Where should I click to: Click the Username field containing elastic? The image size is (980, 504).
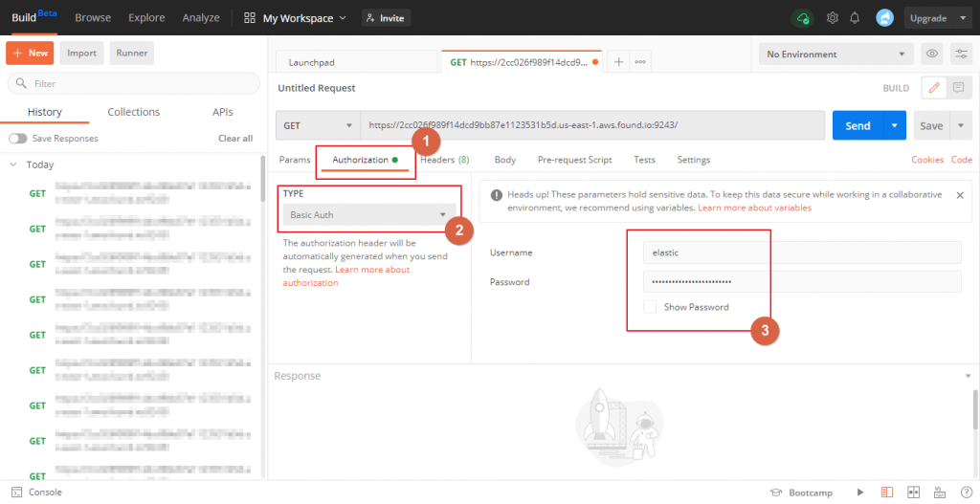pyautogui.click(x=803, y=252)
